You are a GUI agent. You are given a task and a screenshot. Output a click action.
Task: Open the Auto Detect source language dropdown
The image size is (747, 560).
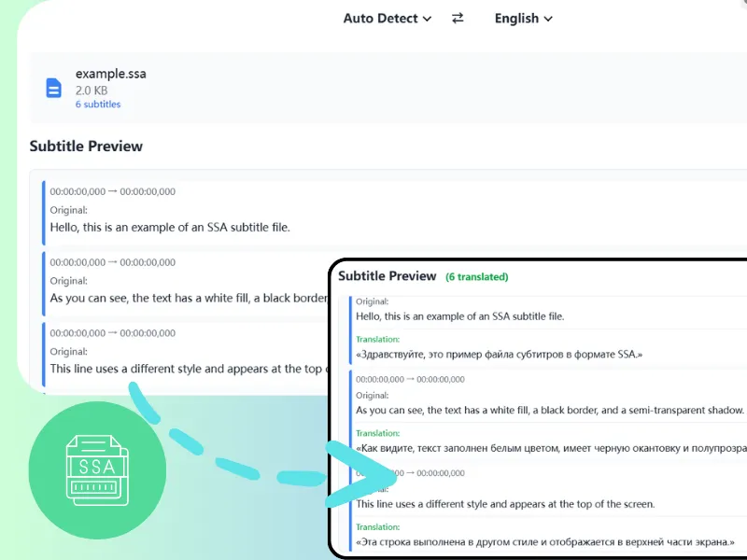click(x=387, y=19)
